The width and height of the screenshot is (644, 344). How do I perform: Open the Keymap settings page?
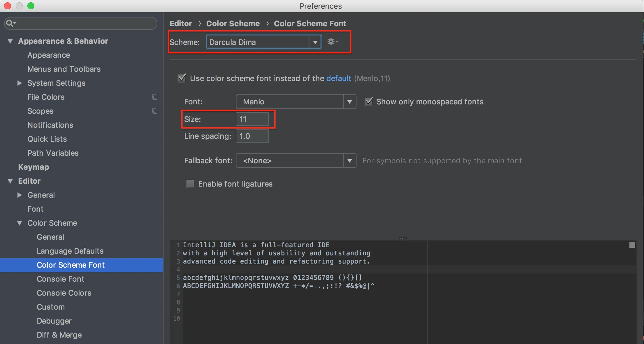coord(34,167)
